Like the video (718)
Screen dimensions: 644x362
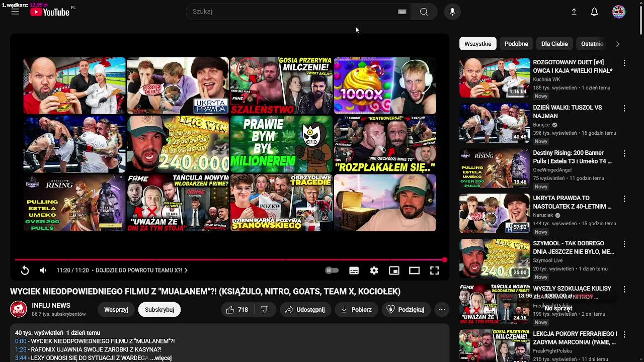point(237,310)
